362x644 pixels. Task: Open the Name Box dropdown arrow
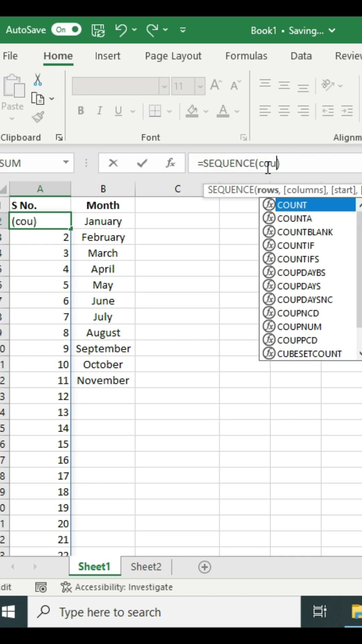pos(66,163)
